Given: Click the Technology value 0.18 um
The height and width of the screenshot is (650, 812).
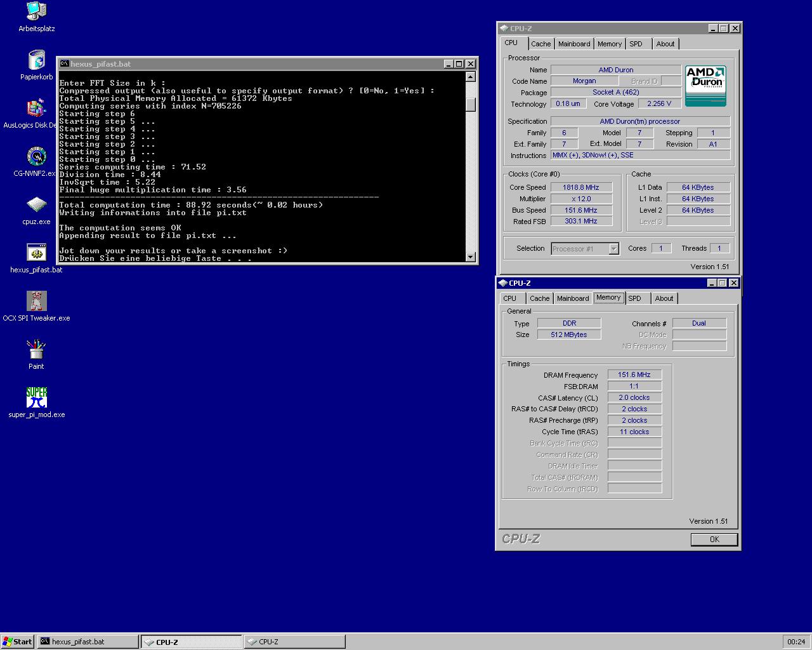Looking at the screenshot, I should point(568,103).
